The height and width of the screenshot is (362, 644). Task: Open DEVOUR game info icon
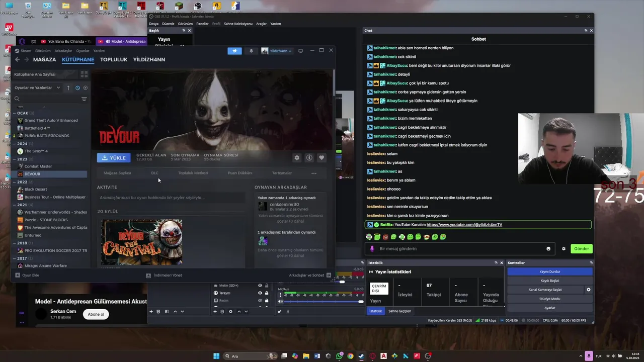309,158
